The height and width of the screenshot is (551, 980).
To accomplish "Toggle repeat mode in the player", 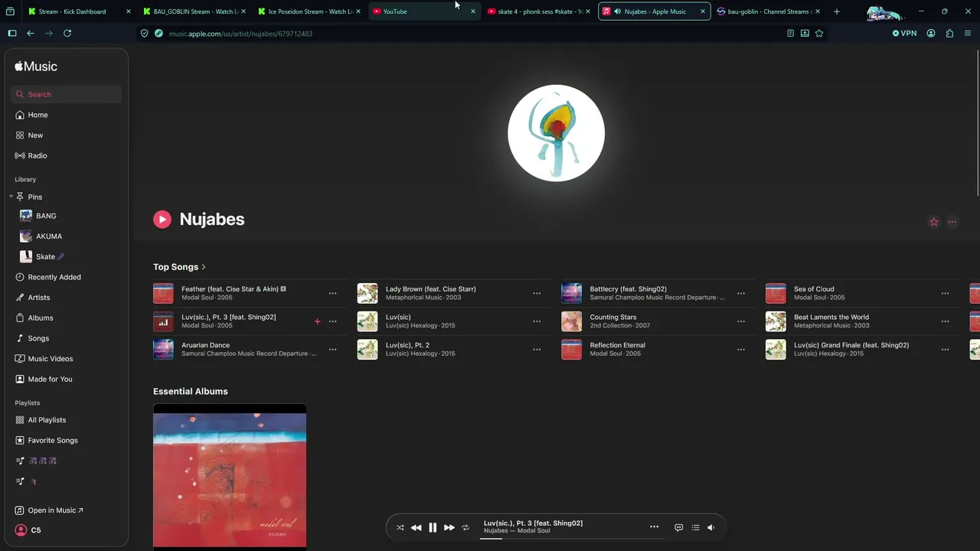I will (465, 527).
